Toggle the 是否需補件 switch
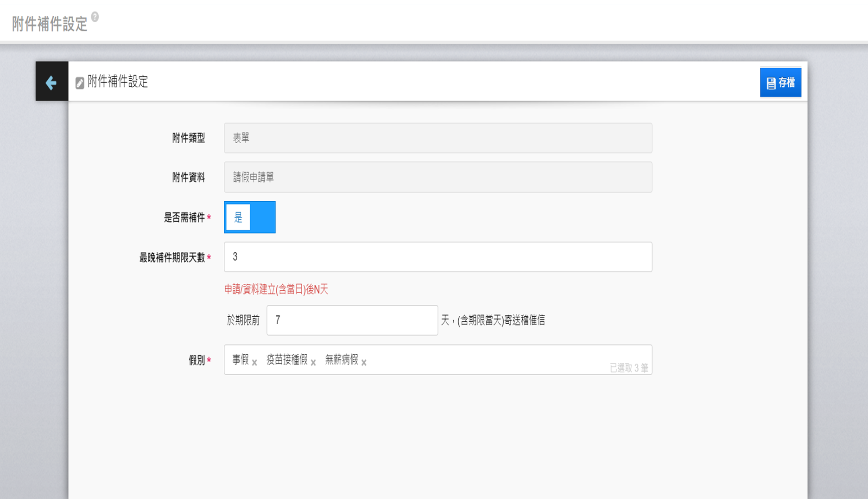This screenshot has width=868, height=499. coord(250,217)
